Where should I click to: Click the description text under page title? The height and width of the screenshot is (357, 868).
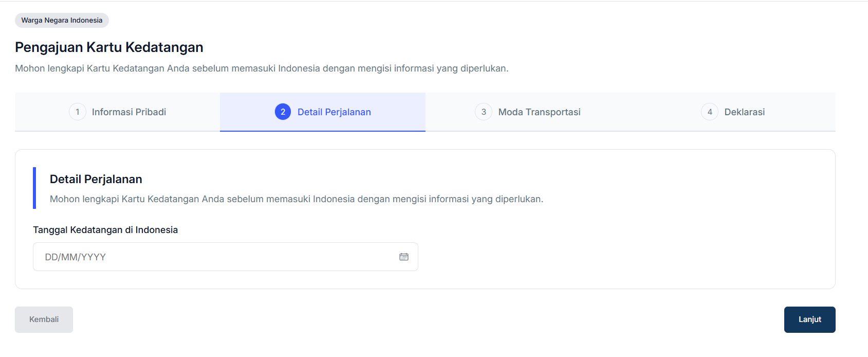point(262,68)
